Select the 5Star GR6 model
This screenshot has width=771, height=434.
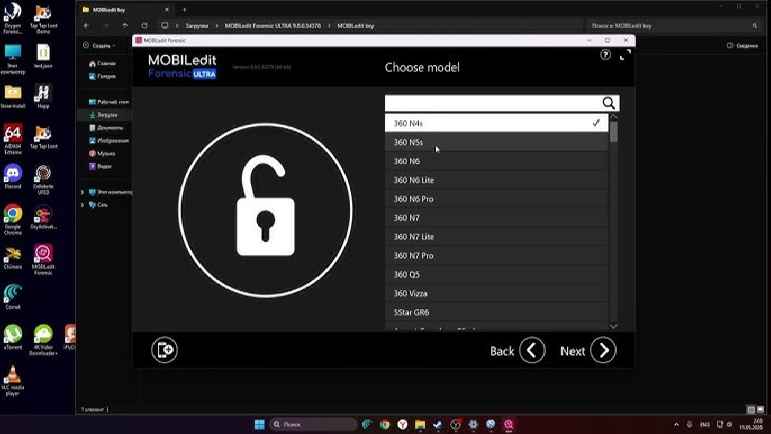[496, 312]
